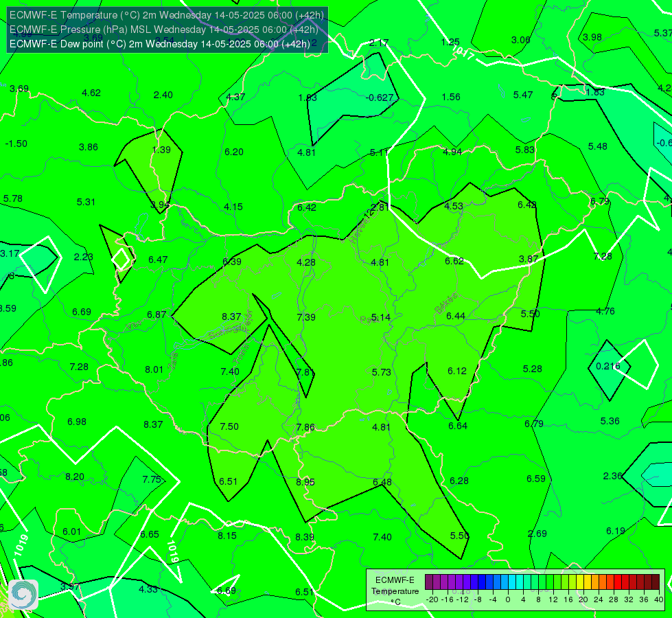
Task: Click the grid value 4.94
Action: [x=452, y=151]
